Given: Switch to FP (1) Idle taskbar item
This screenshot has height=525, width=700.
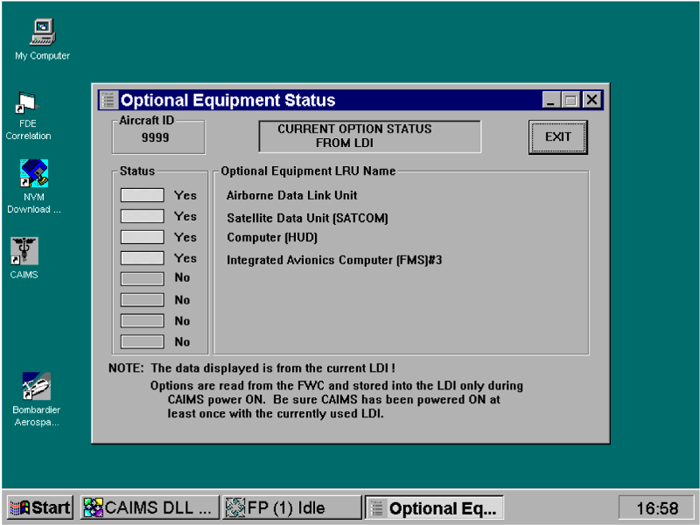Looking at the screenshot, I should [x=290, y=507].
